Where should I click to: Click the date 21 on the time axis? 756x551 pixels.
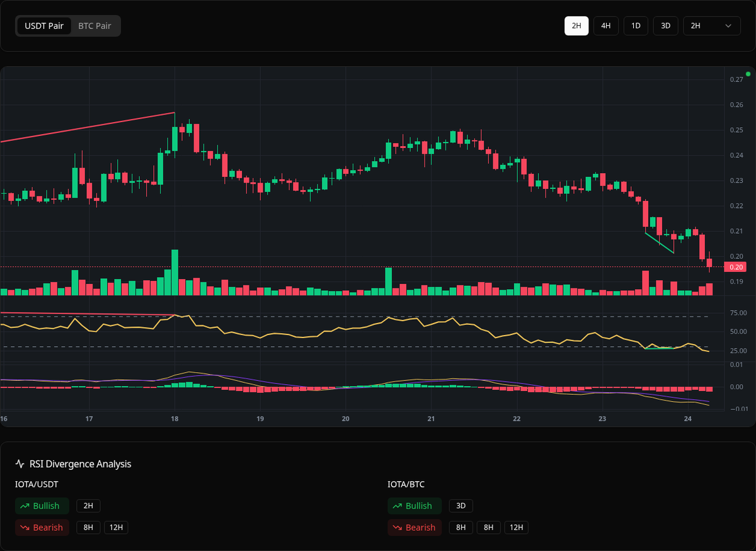431,419
